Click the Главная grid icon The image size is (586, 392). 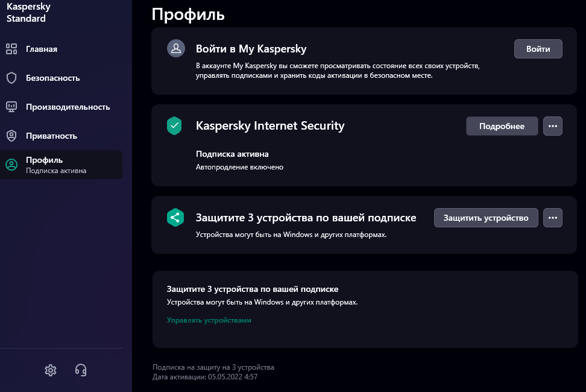point(11,49)
